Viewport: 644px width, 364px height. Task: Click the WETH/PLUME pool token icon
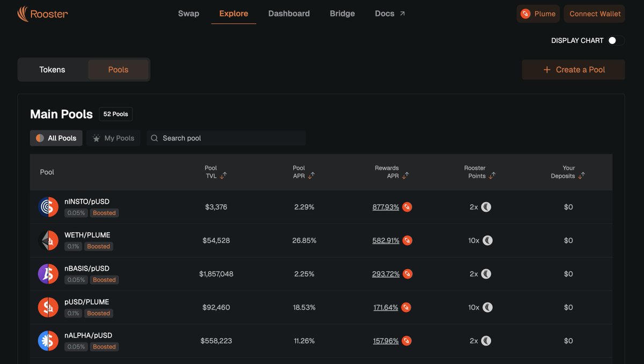[x=48, y=240]
